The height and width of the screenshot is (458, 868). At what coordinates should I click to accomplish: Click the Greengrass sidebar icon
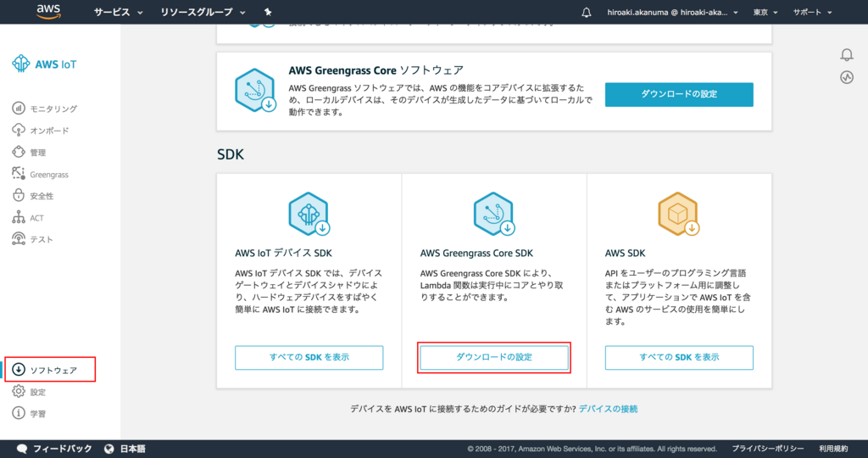[x=19, y=173]
